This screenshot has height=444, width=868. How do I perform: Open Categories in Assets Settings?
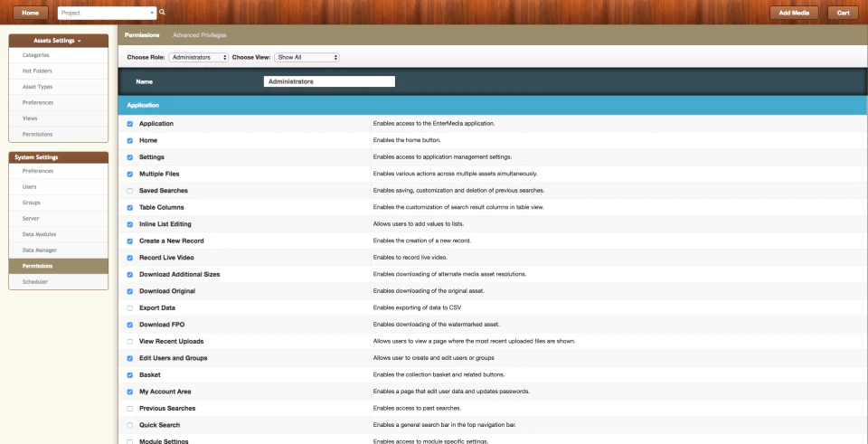pos(58,55)
